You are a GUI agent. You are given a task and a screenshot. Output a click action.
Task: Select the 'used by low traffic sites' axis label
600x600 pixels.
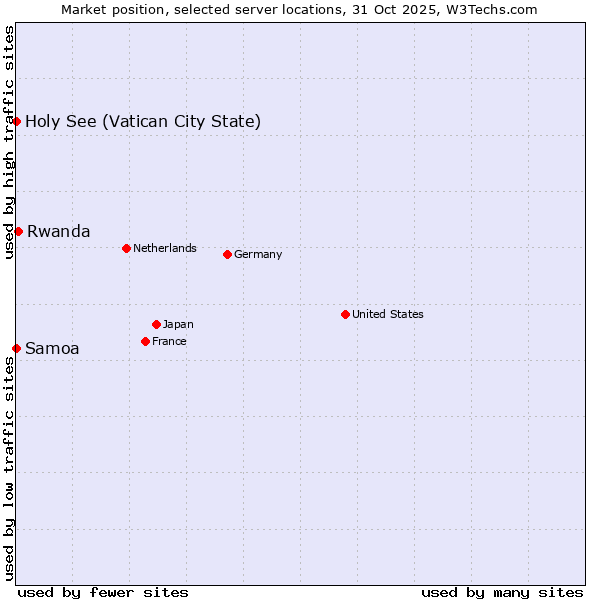coord(9,468)
